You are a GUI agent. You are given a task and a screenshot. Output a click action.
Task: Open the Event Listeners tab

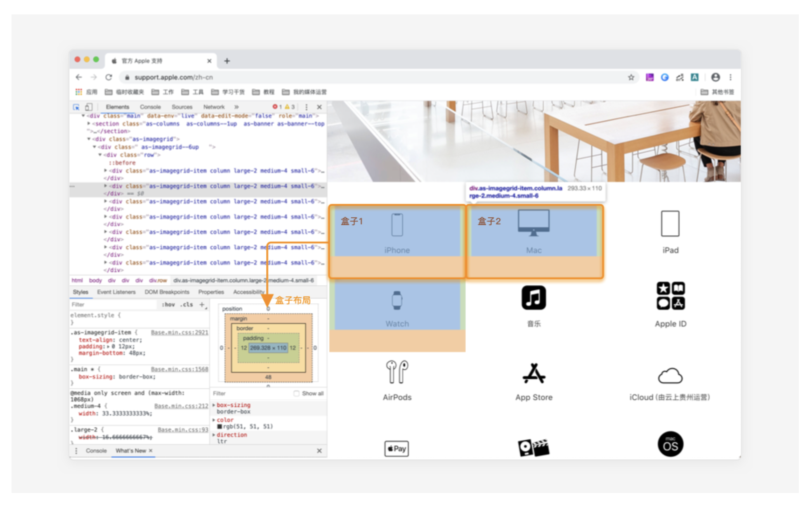116,292
